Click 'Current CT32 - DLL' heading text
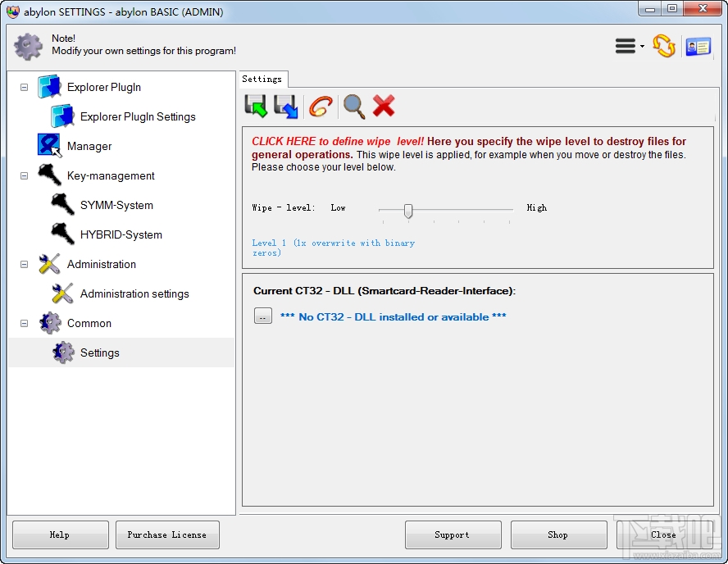 point(384,290)
